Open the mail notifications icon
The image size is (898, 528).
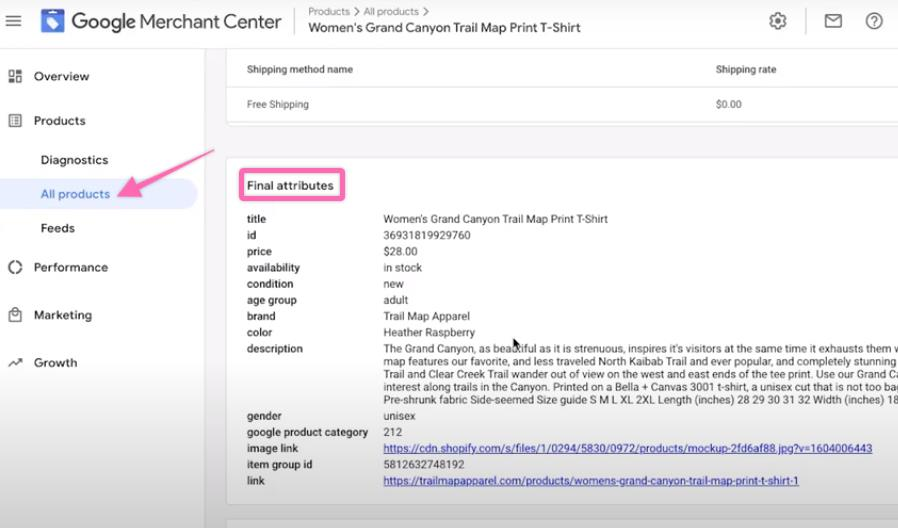(x=832, y=21)
